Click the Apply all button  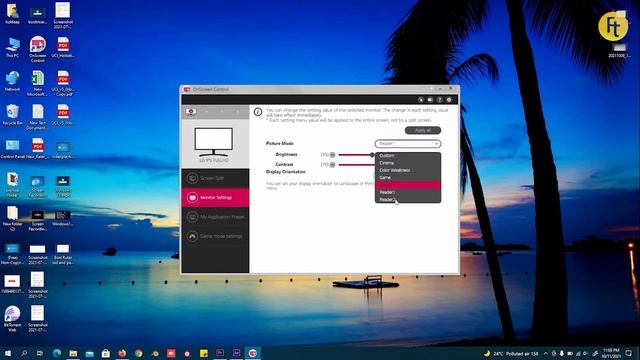(x=423, y=130)
